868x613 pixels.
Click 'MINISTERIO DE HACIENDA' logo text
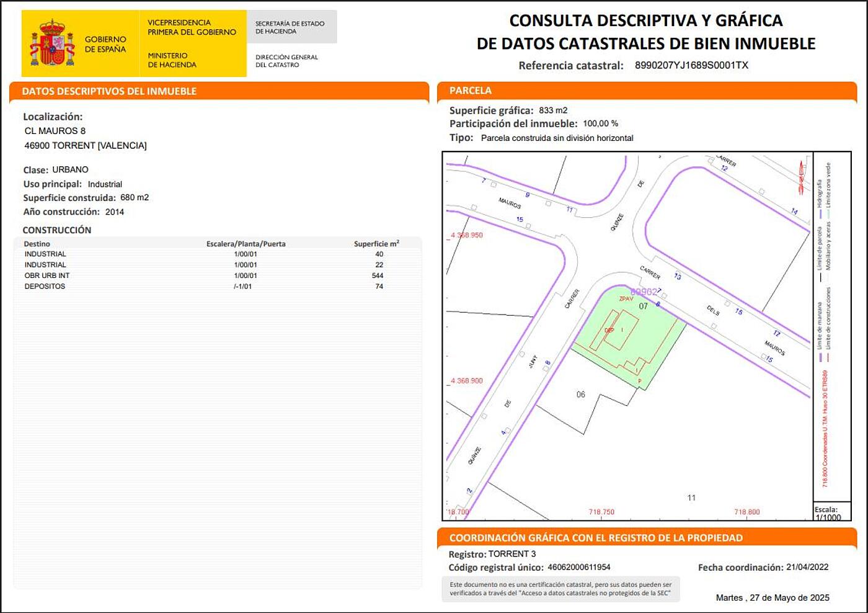pos(172,60)
